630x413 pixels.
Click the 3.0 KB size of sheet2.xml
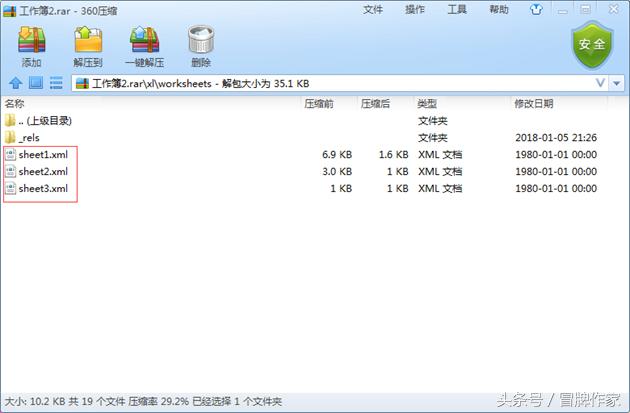[337, 171]
